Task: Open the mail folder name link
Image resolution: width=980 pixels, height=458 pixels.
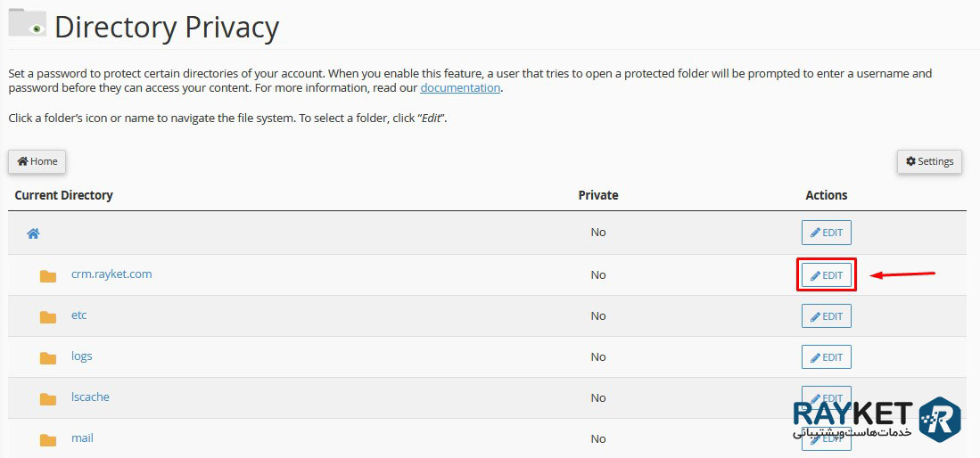Action: [82, 438]
